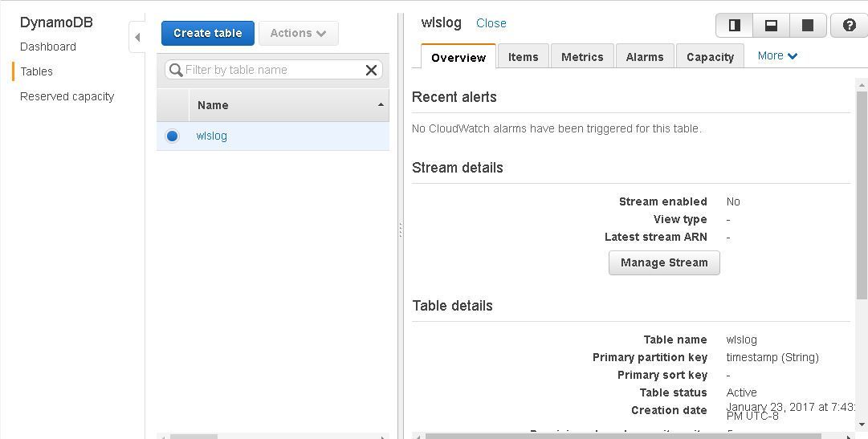Viewport: 868px width, 439px height.
Task: Sort tables by Name column arrow
Action: [x=381, y=105]
